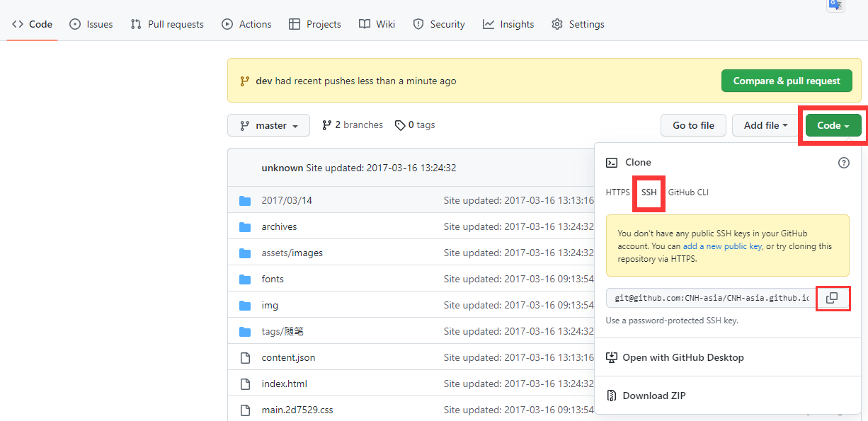This screenshot has width=868, height=421.
Task: Toggle the green Code dropdown button
Action: (833, 125)
